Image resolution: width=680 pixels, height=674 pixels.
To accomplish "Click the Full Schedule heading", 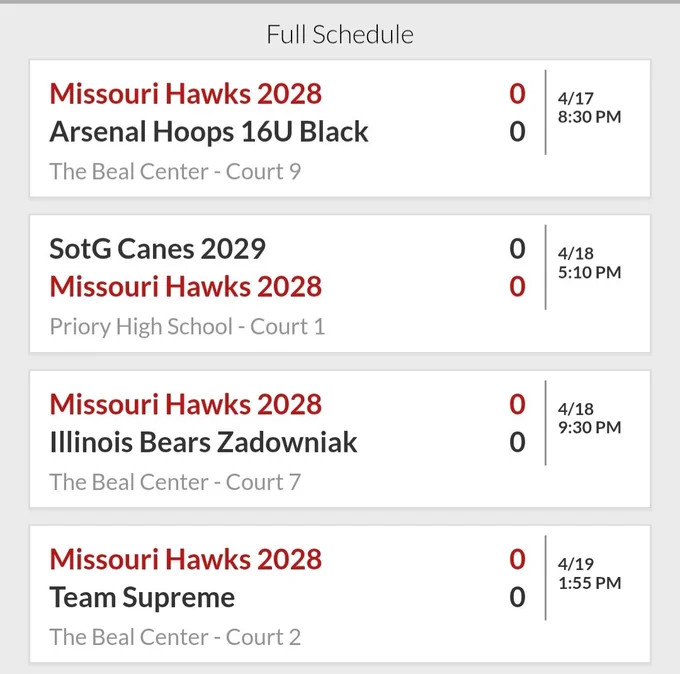I will click(x=340, y=34).
